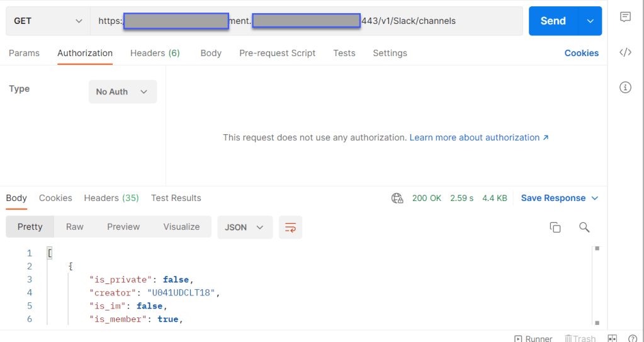
Task: Click the blue Send button
Action: pos(553,21)
